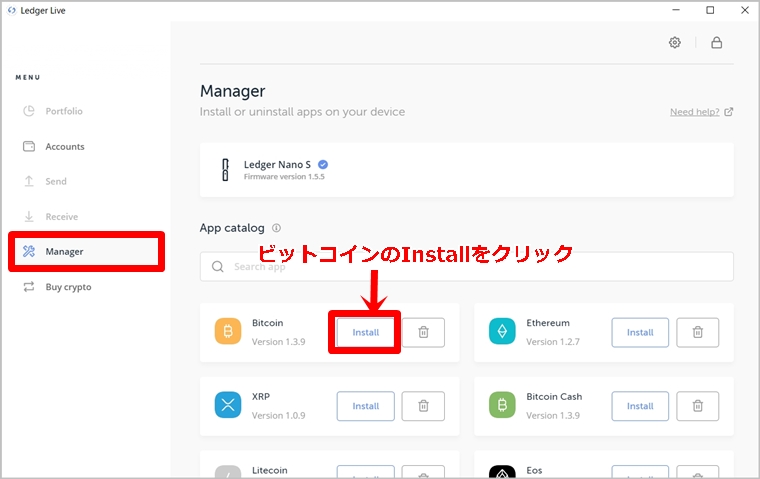Click the Ledger Nano S device icon
The width and height of the screenshot is (760, 479).
[225, 170]
